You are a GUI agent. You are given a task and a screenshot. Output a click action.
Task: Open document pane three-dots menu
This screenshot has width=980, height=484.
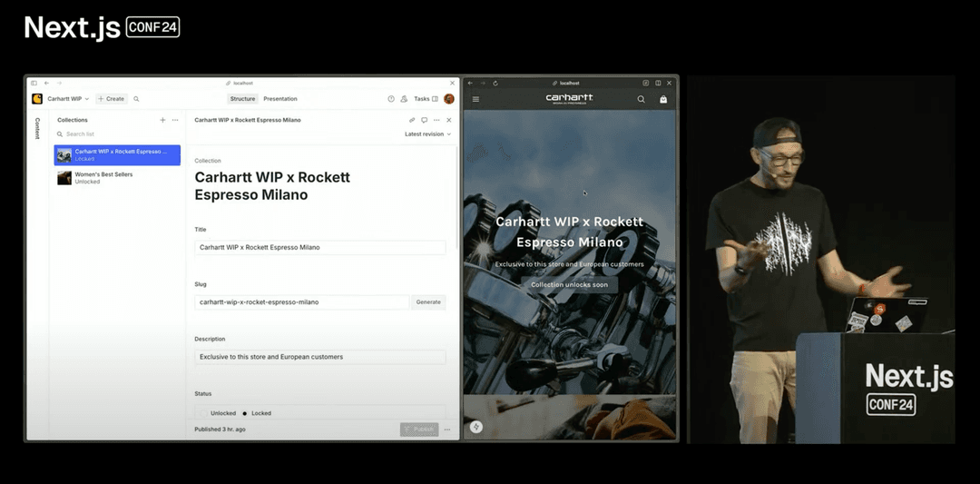click(x=436, y=120)
